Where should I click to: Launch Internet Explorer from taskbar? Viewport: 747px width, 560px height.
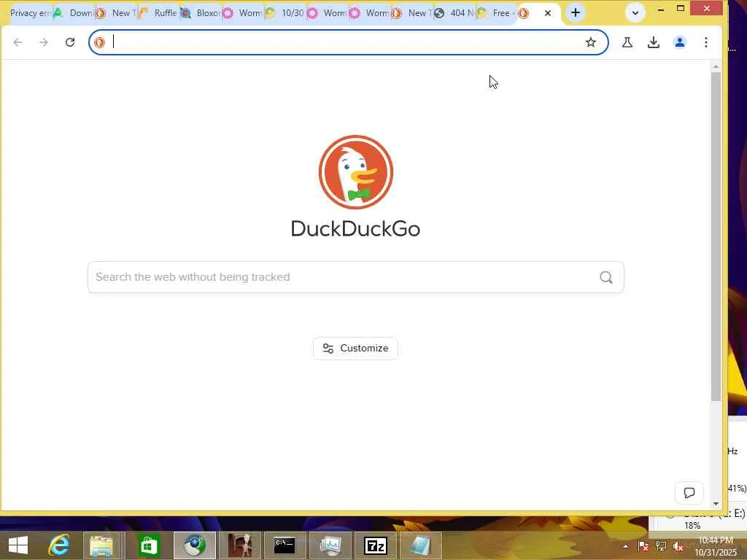click(x=59, y=545)
